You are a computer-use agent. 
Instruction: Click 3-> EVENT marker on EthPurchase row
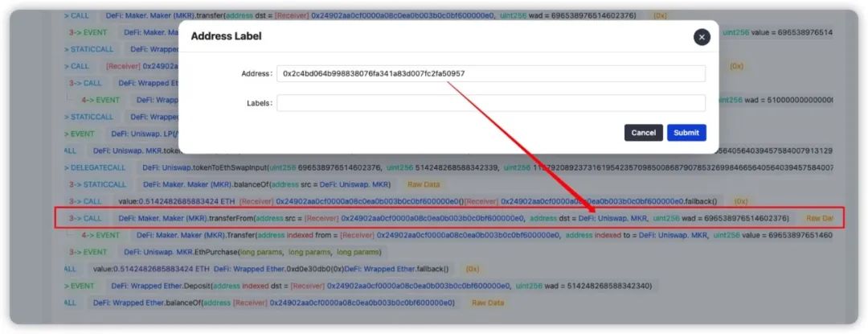[x=88, y=252]
